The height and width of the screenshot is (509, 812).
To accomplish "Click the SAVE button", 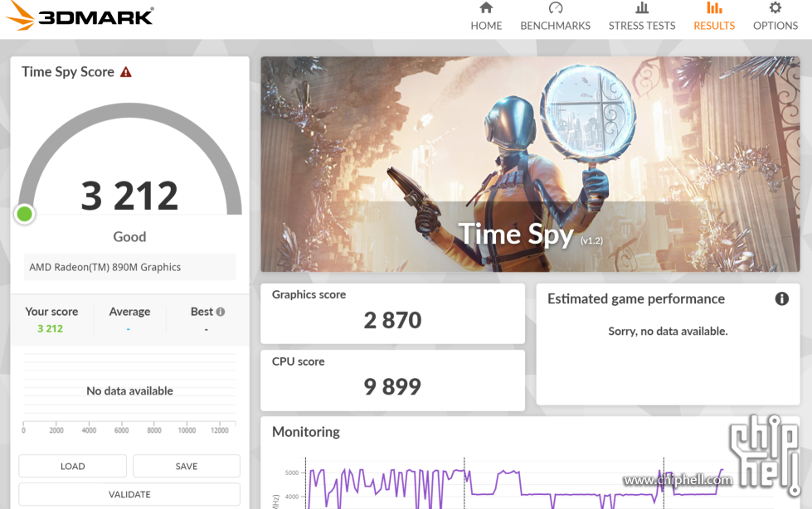I will (x=187, y=466).
